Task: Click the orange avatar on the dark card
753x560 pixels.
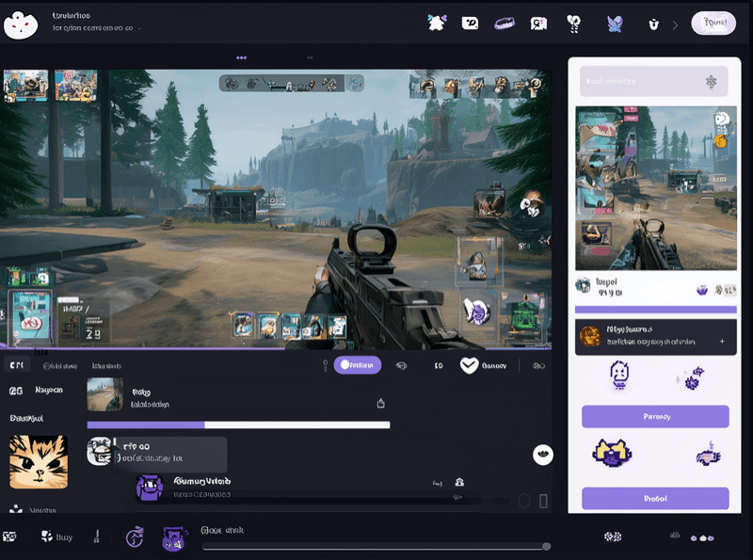Action: (x=590, y=336)
